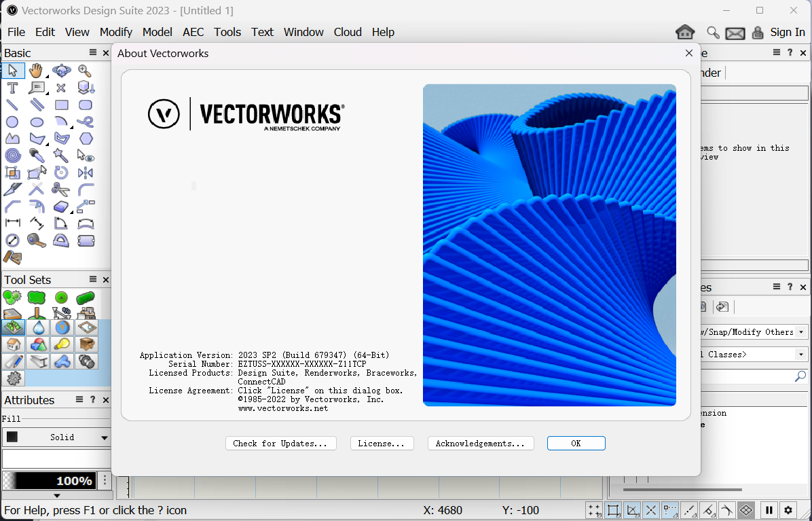Select the Rounded Rectangle tool

(x=85, y=105)
